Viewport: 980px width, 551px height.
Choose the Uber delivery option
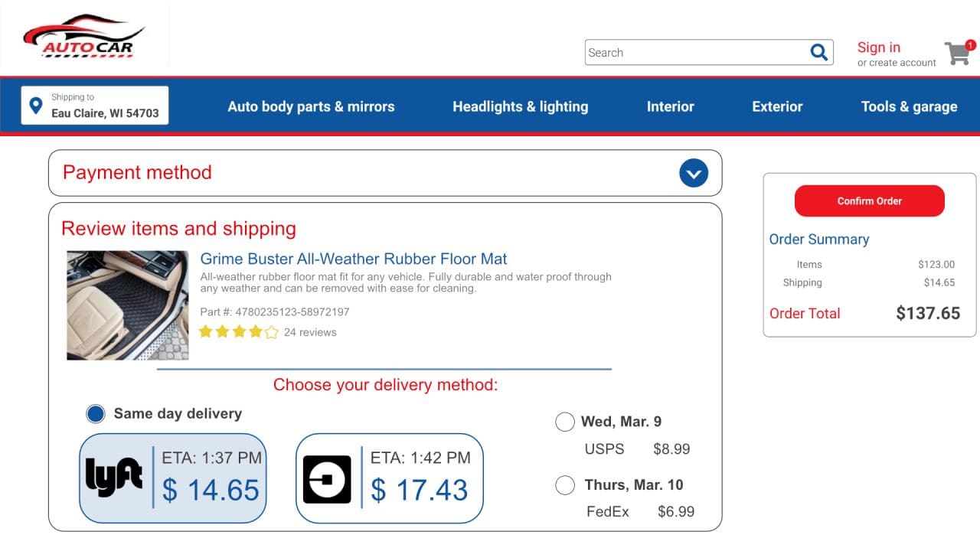(389, 478)
